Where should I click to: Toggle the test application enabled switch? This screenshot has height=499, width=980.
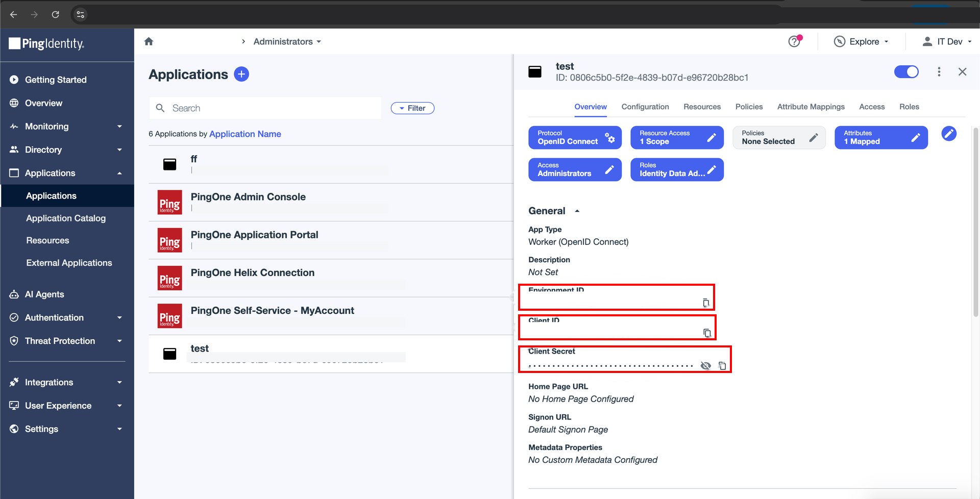(906, 72)
